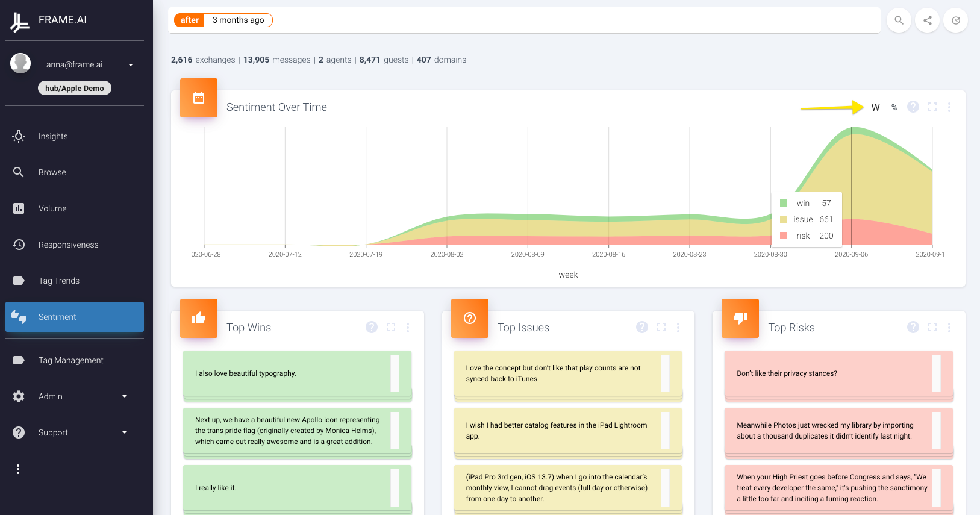
Task: Expand Top Issues to fullscreen
Action: pos(661,327)
